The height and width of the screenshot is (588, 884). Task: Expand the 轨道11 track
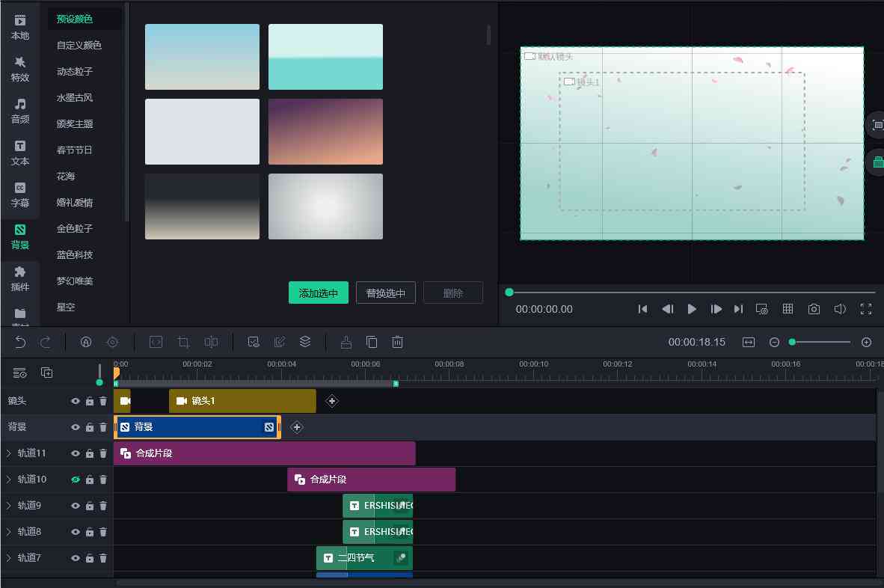[8, 453]
